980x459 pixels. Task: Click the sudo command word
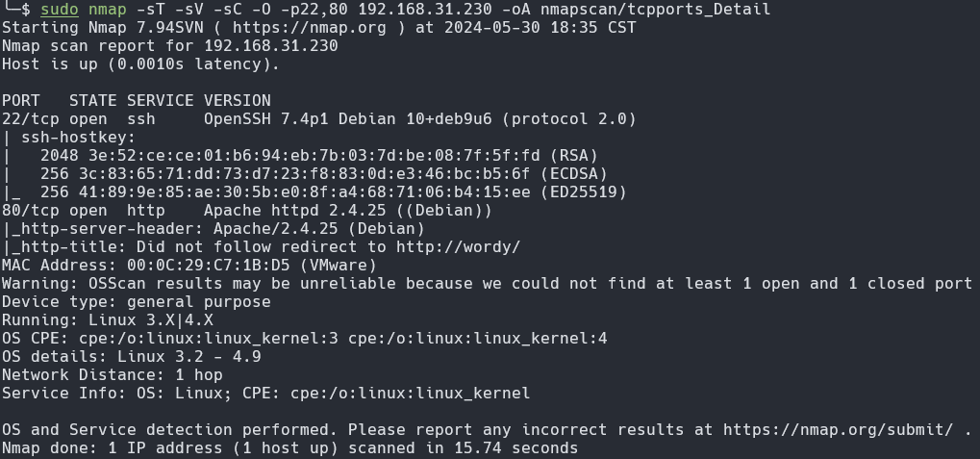click(x=60, y=10)
